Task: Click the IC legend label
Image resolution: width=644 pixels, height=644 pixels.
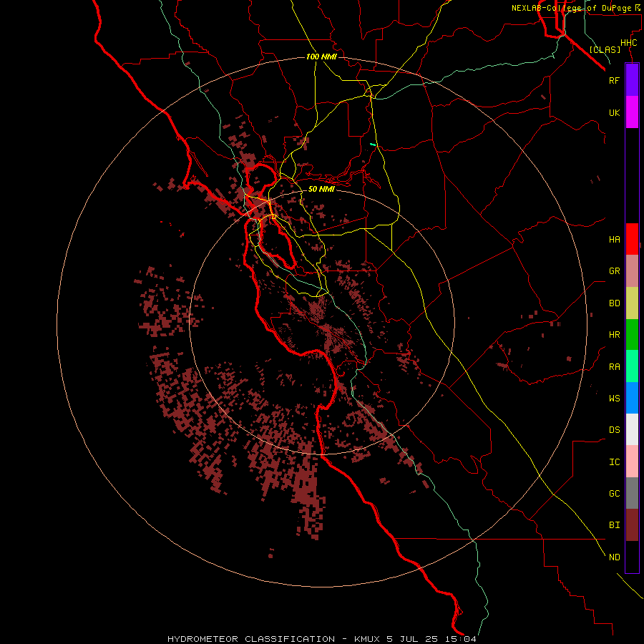Action: (x=614, y=462)
